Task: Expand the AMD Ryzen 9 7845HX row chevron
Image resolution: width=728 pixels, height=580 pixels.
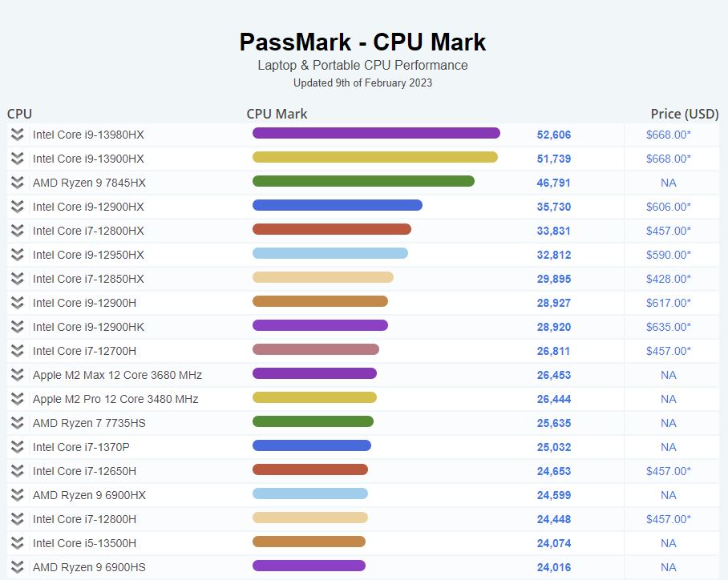Action: pos(18,183)
